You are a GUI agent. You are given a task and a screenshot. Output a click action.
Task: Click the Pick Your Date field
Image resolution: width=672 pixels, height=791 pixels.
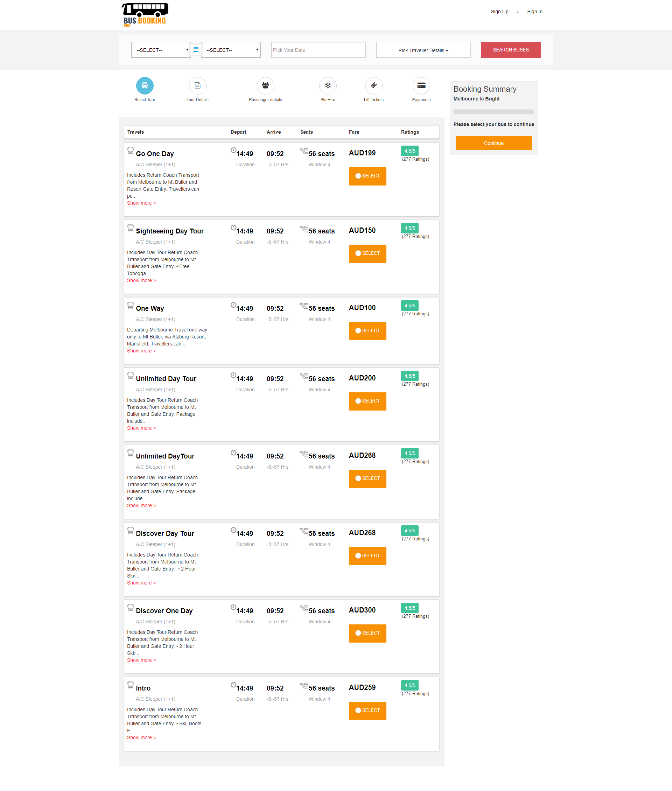[318, 50]
